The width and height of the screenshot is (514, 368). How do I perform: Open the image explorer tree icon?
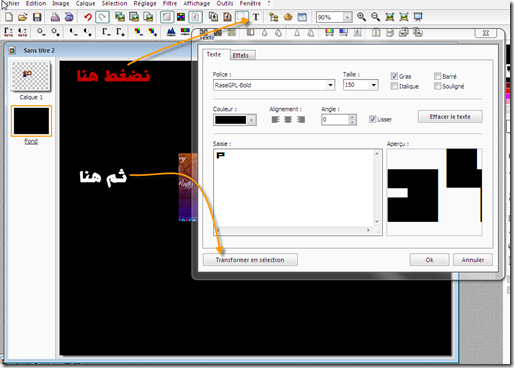[274, 17]
